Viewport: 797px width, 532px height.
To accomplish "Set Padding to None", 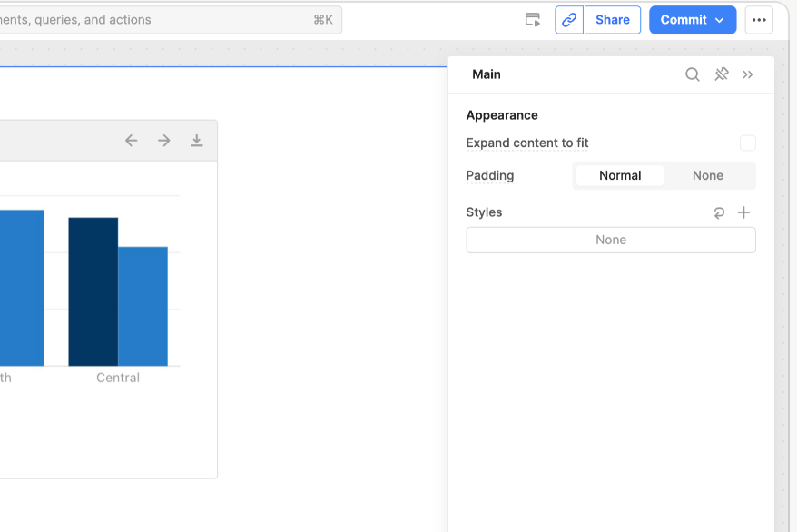I will tap(708, 176).
